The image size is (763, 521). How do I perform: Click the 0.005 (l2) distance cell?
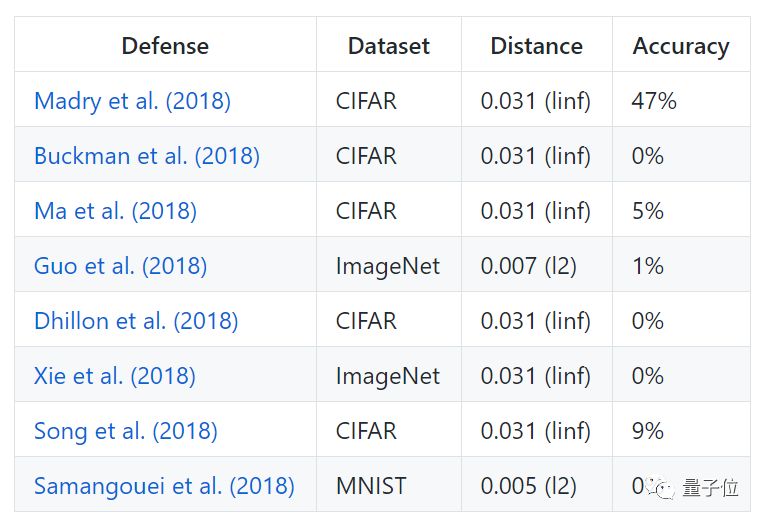[529, 486]
